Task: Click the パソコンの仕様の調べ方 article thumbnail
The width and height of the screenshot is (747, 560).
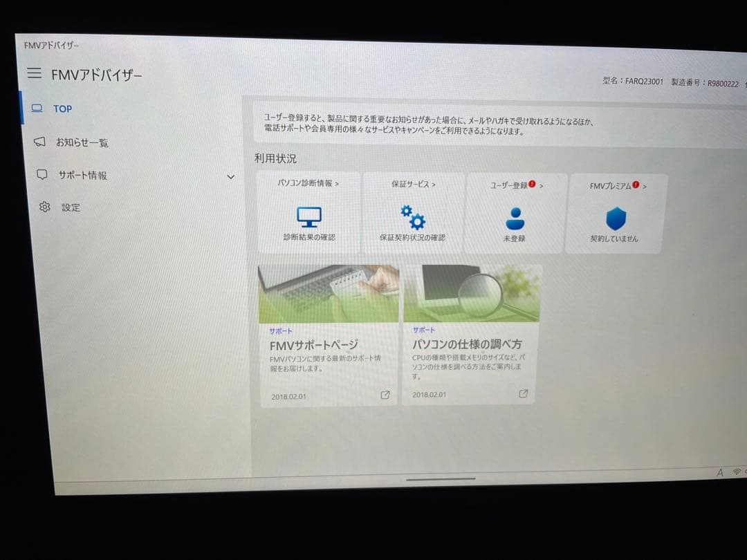Action: [469, 291]
